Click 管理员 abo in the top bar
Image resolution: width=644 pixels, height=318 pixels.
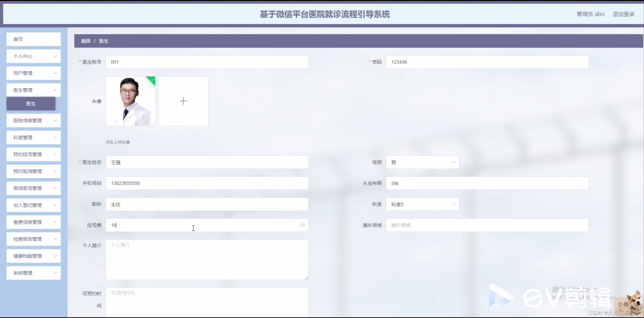click(590, 14)
